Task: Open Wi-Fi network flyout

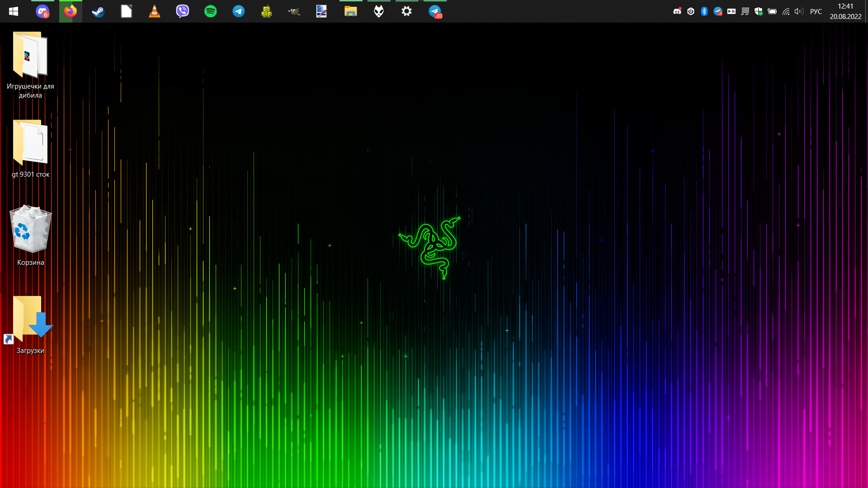Action: click(x=786, y=12)
